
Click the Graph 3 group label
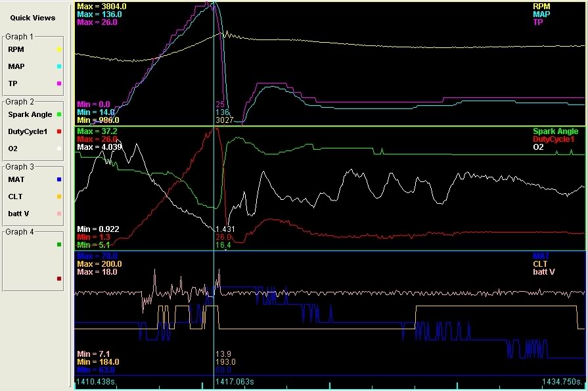coord(20,167)
